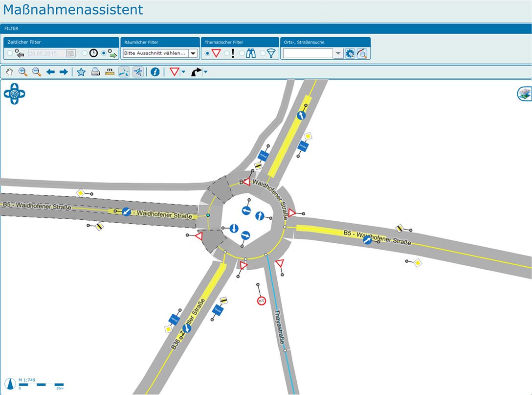Select the pan hand tool
Viewport: 532px width, 395px height.
pyautogui.click(x=9, y=72)
